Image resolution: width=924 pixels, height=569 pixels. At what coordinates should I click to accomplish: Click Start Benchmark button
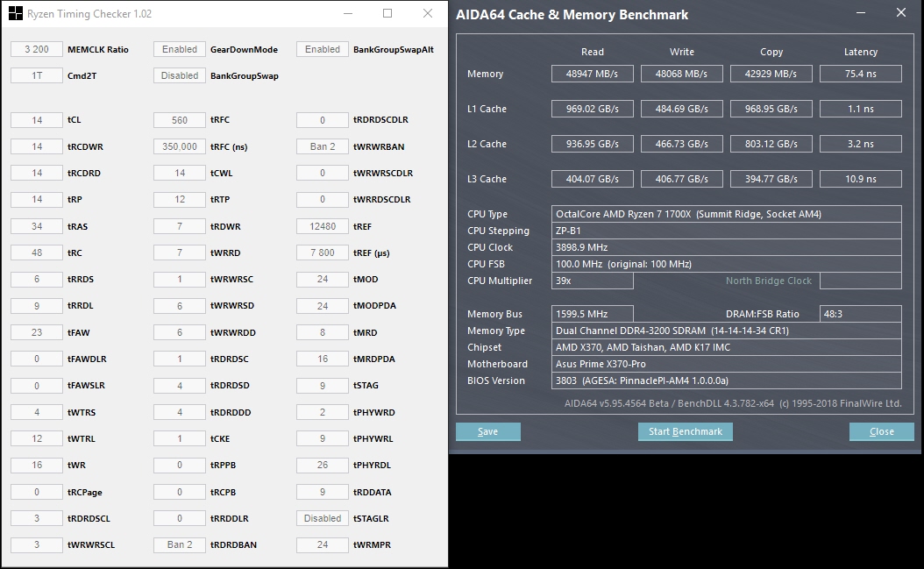(x=686, y=431)
